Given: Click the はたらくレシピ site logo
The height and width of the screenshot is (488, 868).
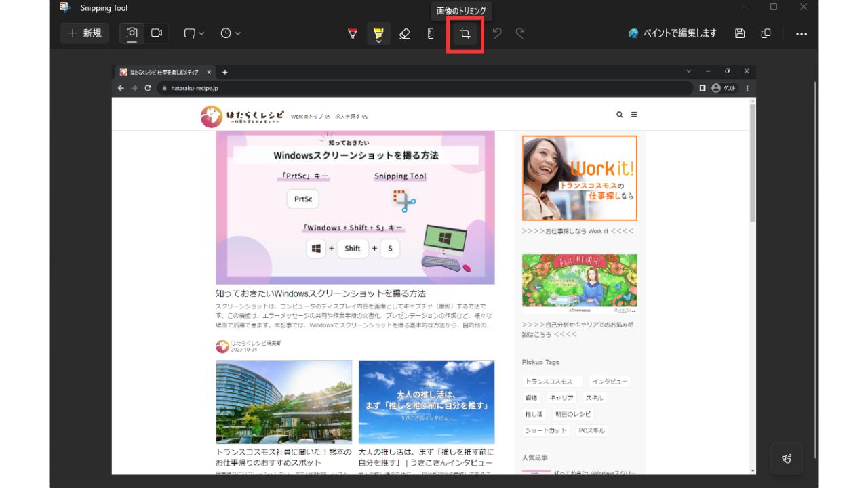Looking at the screenshot, I should pos(241,117).
